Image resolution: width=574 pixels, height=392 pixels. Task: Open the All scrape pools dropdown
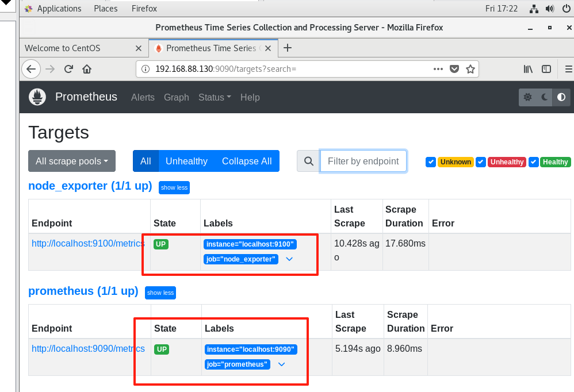72,161
